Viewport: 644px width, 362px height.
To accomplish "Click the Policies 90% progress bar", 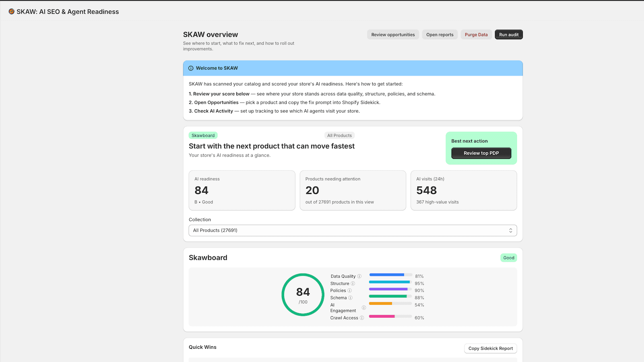I will tap(390, 289).
